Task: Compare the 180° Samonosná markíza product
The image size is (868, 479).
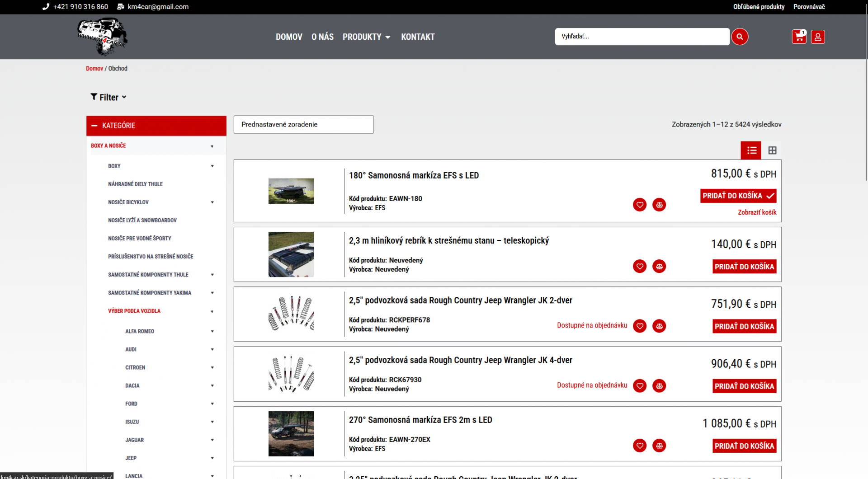Action: pyautogui.click(x=659, y=205)
